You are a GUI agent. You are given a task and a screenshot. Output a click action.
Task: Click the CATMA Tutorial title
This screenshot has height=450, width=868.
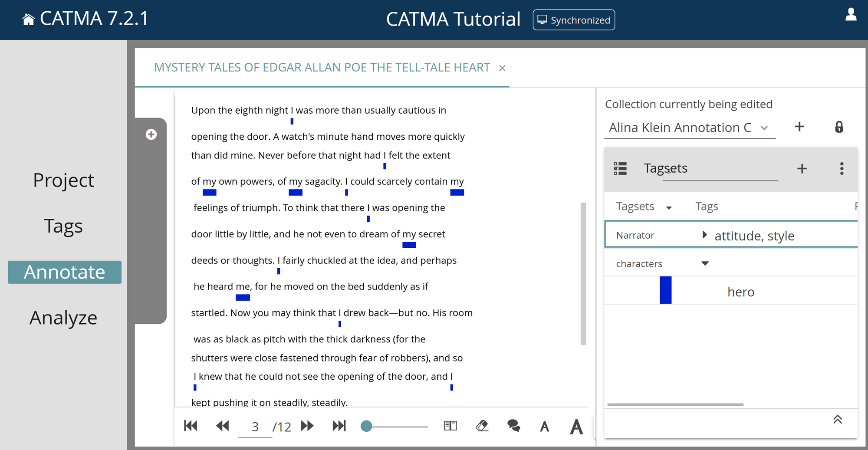click(453, 20)
